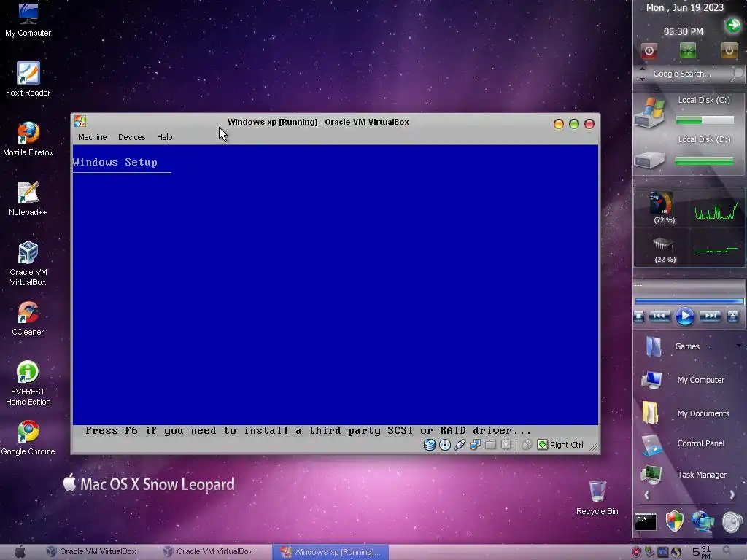Skip to next track in media widget
This screenshot has width=747, height=560.
(x=710, y=316)
